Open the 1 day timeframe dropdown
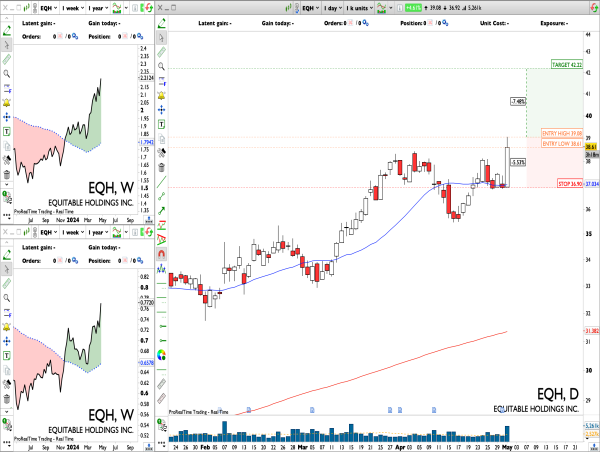Viewport: 600px width, 452px height. (333, 8)
